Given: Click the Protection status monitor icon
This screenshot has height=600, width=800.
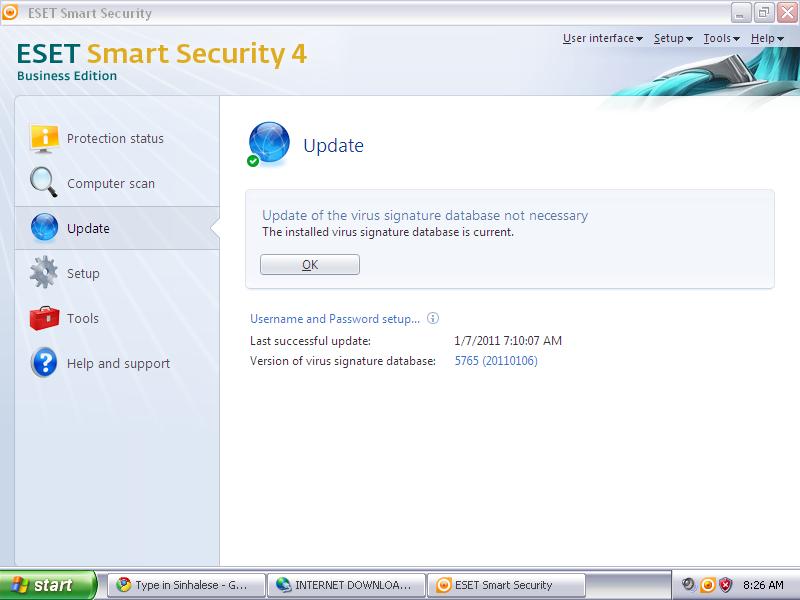Looking at the screenshot, I should click(44, 138).
